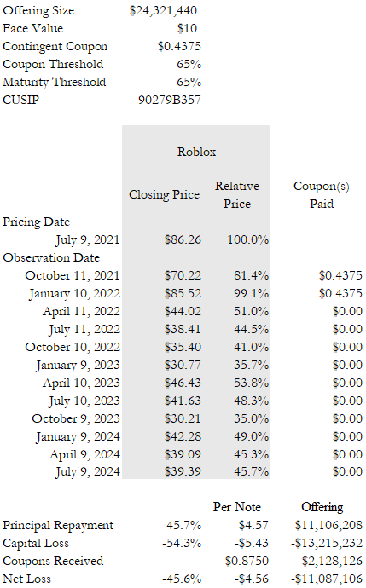This screenshot has height=588, width=366.
Task: Select the Closing Price column heading
Action: coord(164,194)
